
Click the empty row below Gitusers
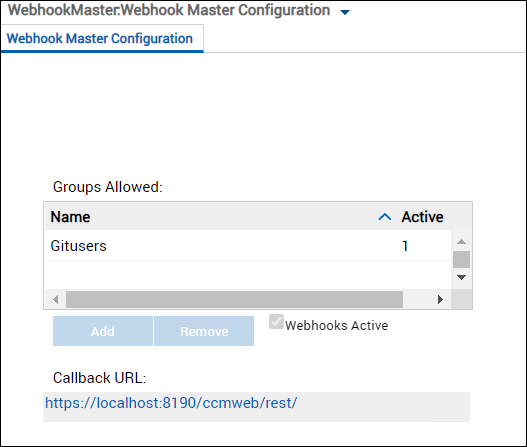(x=248, y=275)
